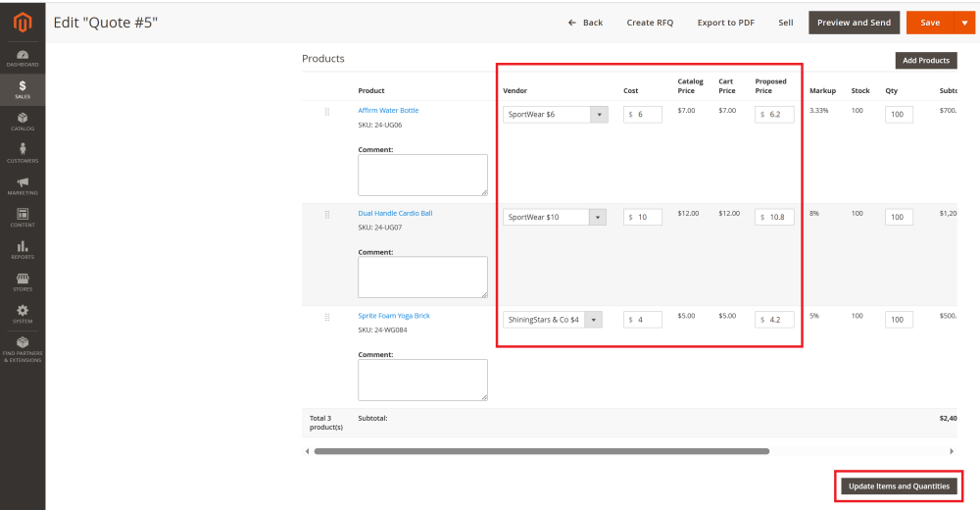
Task: Save the quote
Action: point(930,23)
